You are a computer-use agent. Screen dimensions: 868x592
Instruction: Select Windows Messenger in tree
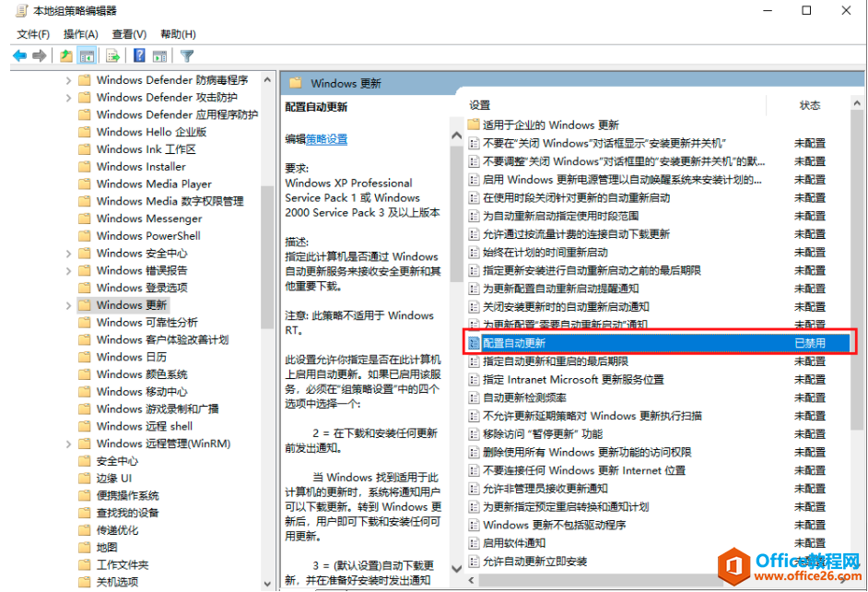(x=149, y=219)
